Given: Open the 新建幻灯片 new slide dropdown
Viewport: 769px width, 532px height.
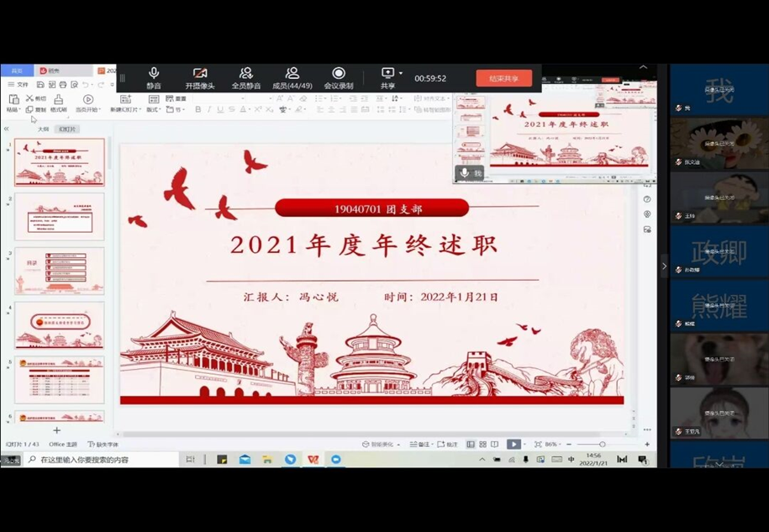Looking at the screenshot, I should point(127,109).
